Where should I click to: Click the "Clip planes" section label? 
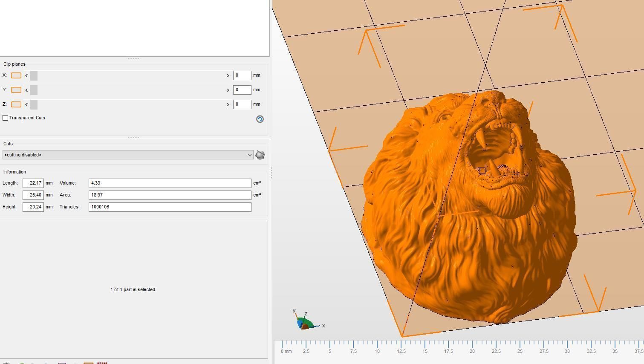tap(14, 64)
